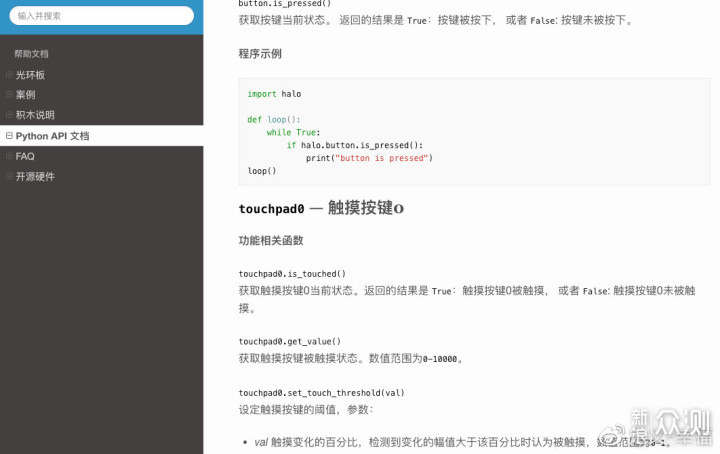Expand the 案例 section plus icon
Screen dimensions: 720x454
pyautogui.click(x=9, y=95)
